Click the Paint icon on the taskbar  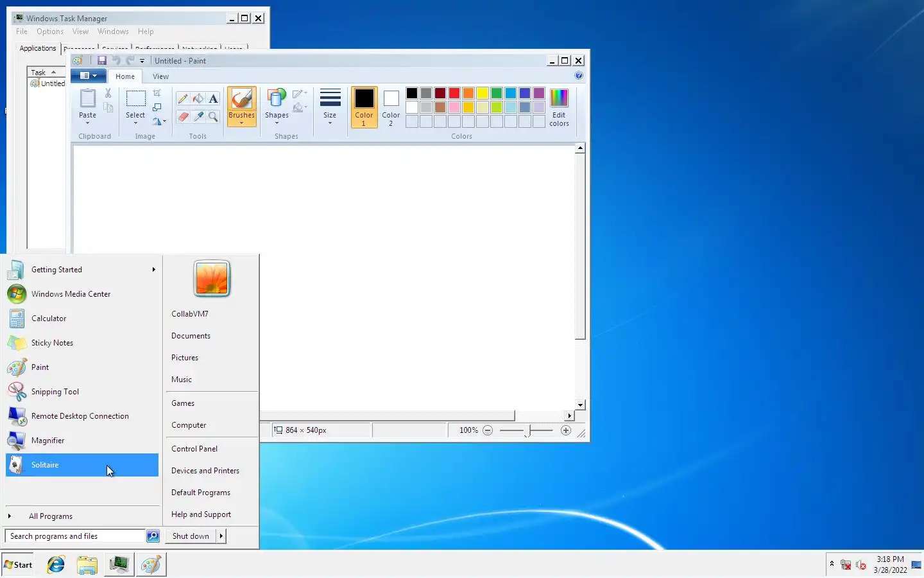coord(151,565)
